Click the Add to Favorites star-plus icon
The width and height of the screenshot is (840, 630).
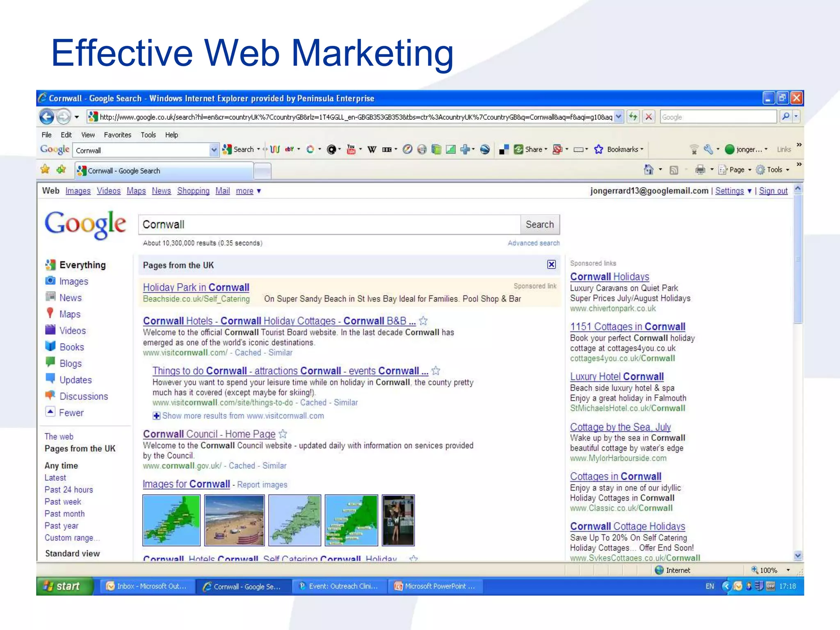[x=61, y=169]
